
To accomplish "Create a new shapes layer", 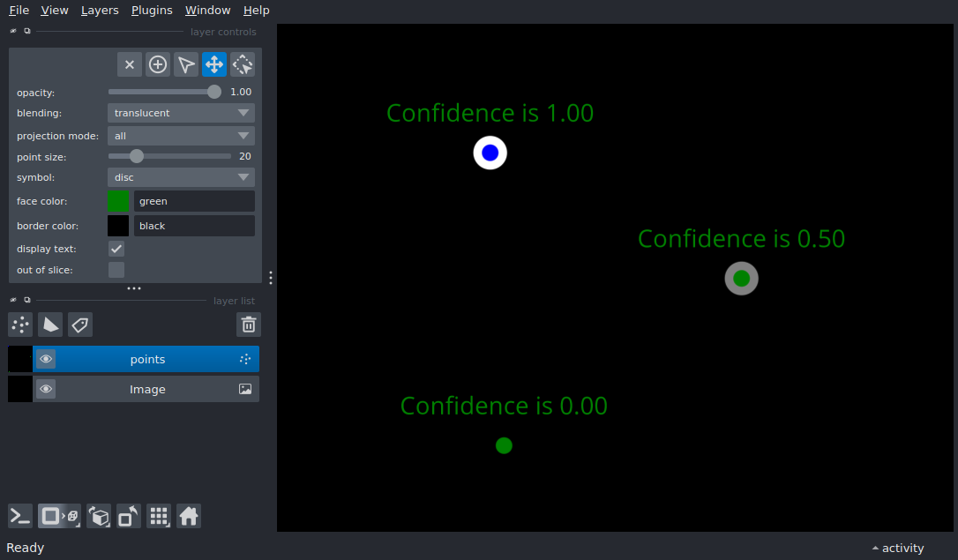I will [x=50, y=325].
